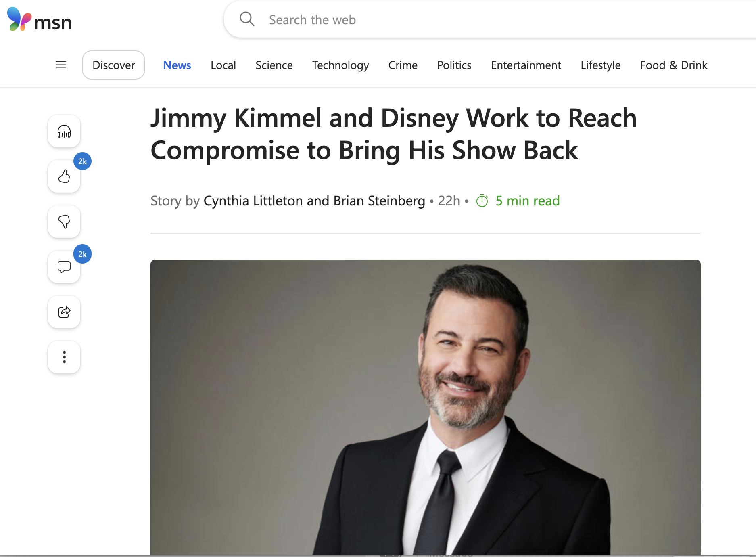Open the News tab

[177, 65]
